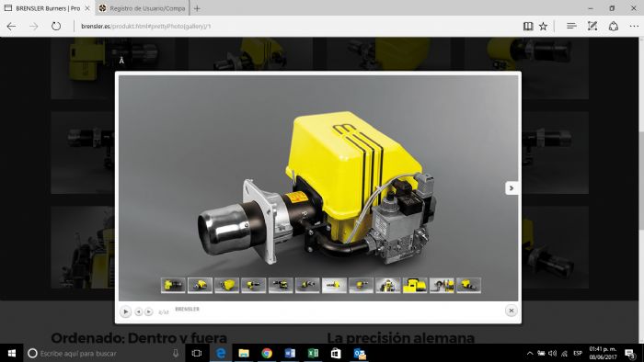Open Excel from the taskbar
Viewport: 644px width, 362px height.
313,353
